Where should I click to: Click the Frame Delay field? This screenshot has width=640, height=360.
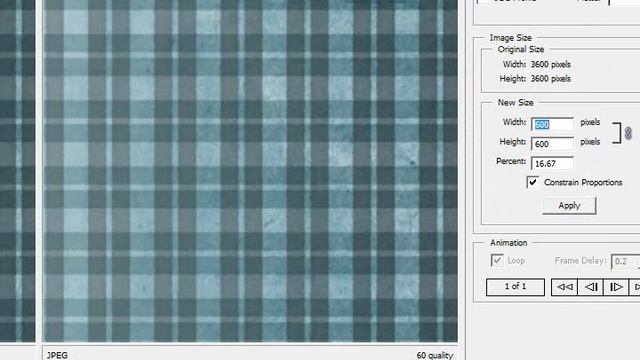coord(625,261)
